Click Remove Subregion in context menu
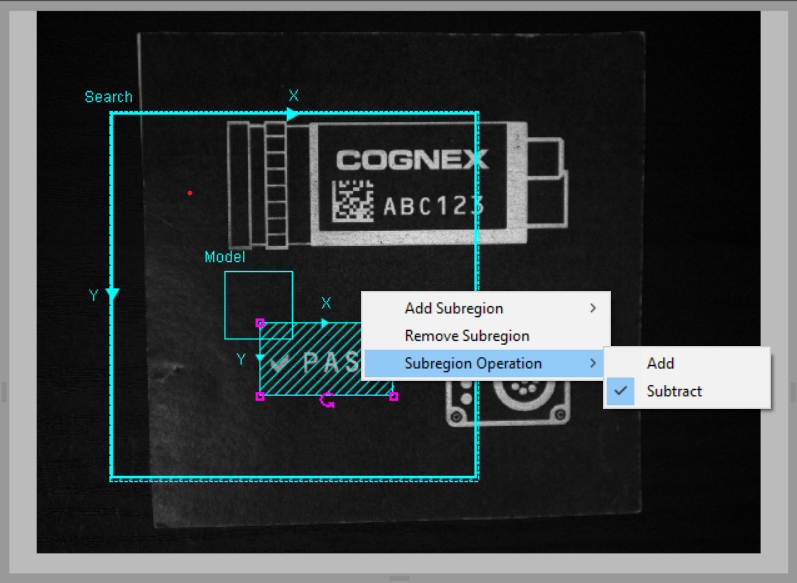797x583 pixels. [x=467, y=336]
